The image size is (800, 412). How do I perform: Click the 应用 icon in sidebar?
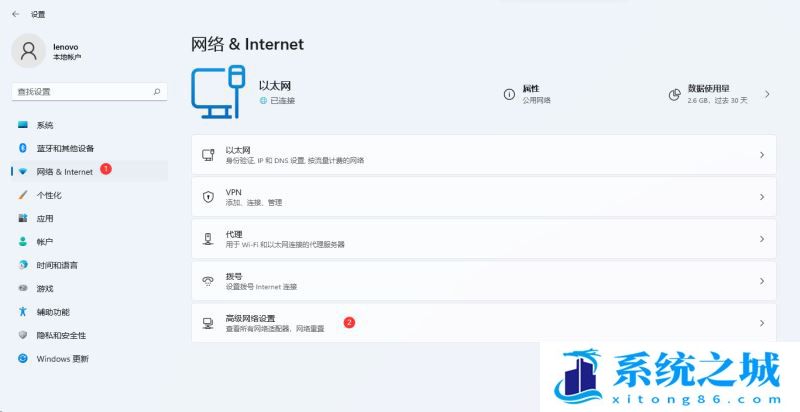(22, 218)
